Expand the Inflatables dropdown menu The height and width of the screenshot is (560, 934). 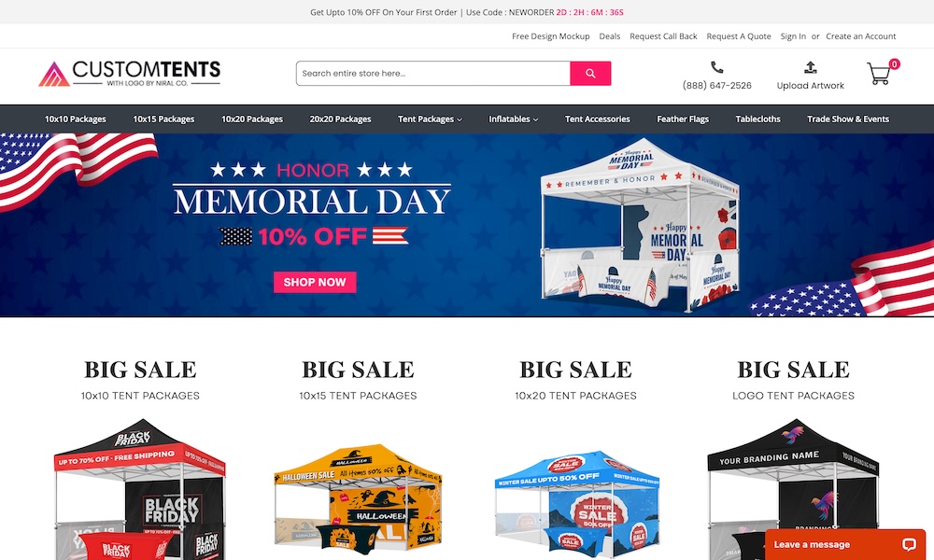513,119
